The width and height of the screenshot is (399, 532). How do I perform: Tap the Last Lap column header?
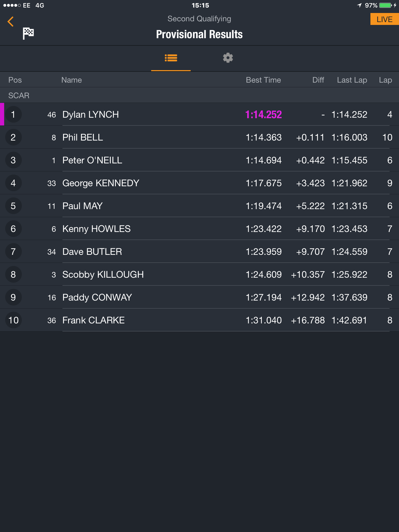pos(352,80)
